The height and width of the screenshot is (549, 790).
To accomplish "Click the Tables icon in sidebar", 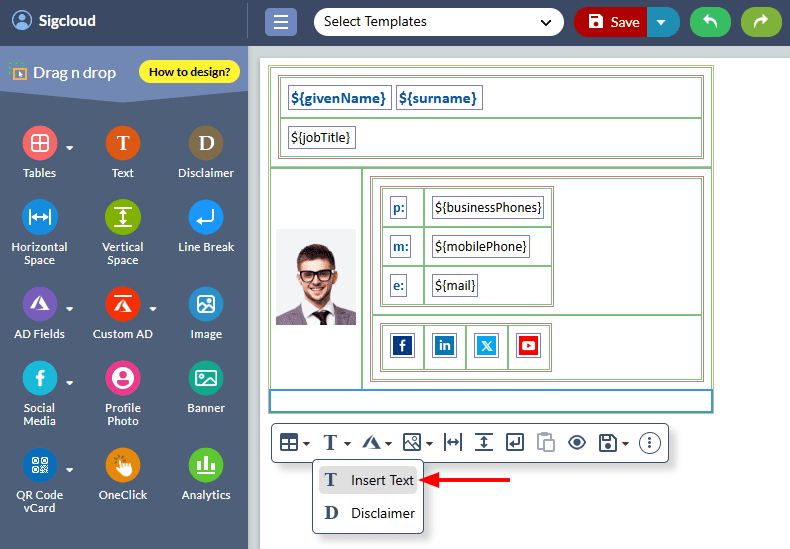I will 40,144.
